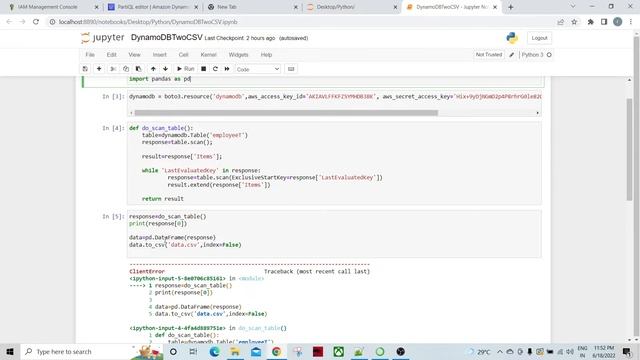Click the Python 3 kernel indicator circle
Viewport: 640px width, 360px height.
tap(549, 55)
